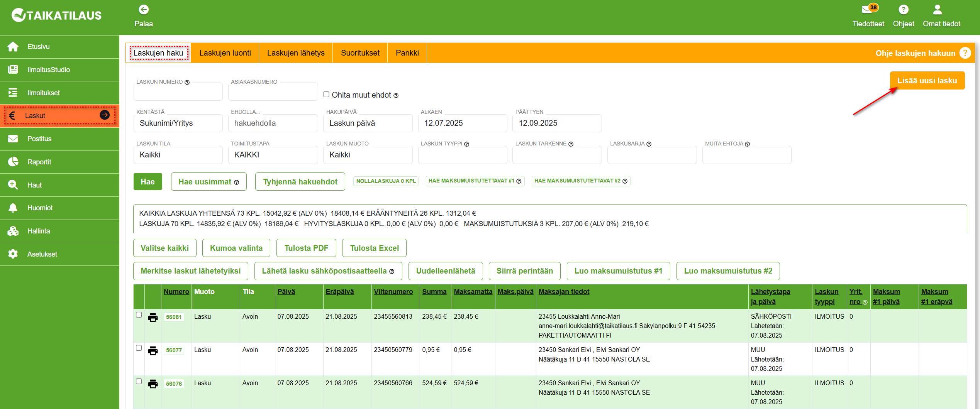Open the Ohjeet help icon
This screenshot has width=980, height=409.
903,9
